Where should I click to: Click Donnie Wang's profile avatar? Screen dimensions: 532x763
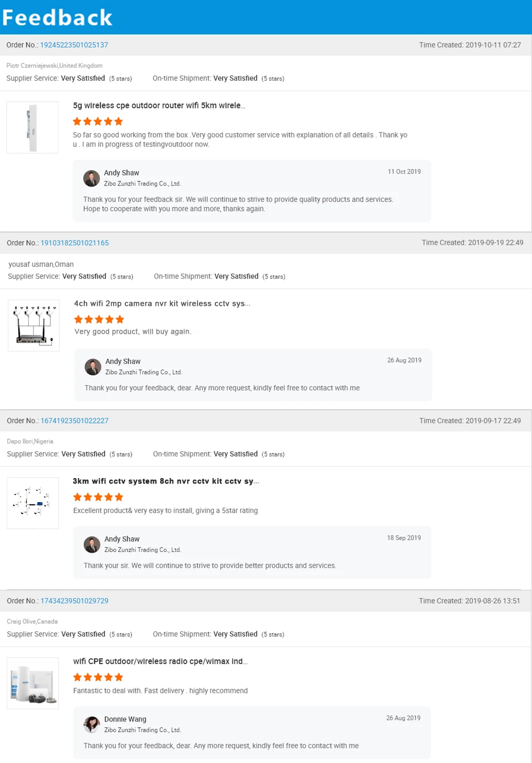point(92,724)
